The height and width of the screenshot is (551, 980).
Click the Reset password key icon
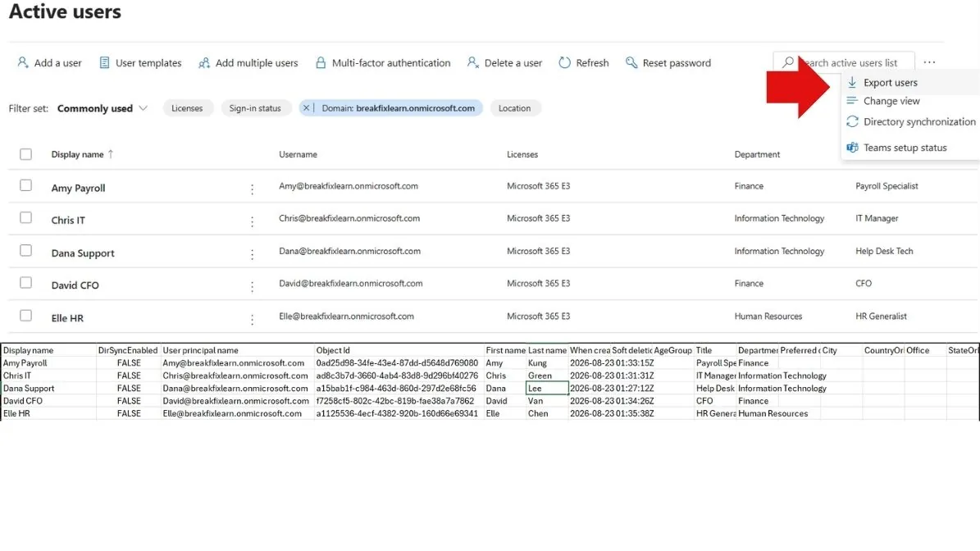point(631,62)
